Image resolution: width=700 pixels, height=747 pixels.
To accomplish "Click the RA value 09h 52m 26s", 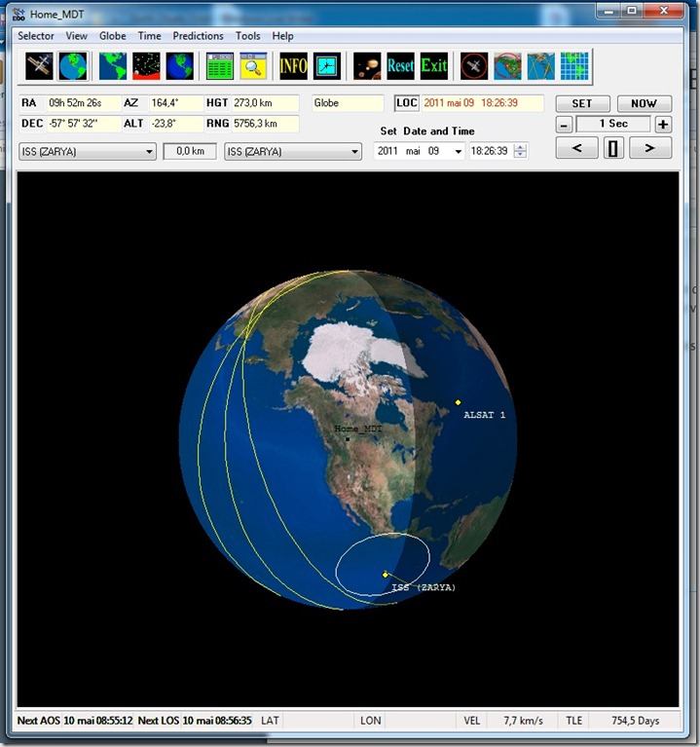I will coord(84,103).
